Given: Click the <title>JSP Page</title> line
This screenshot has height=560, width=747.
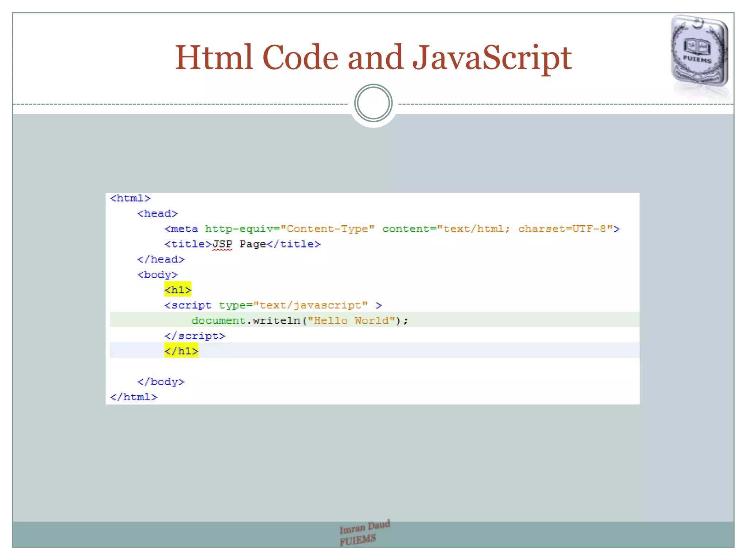Looking at the screenshot, I should pos(243,244).
